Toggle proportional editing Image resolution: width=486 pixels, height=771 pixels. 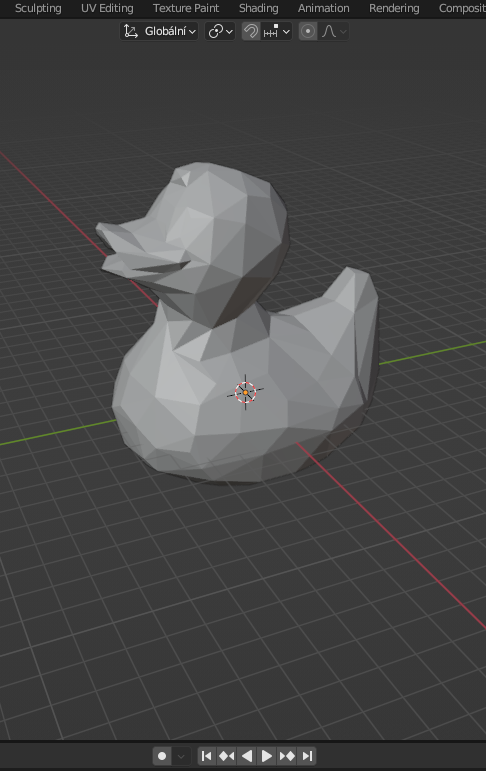tap(308, 31)
